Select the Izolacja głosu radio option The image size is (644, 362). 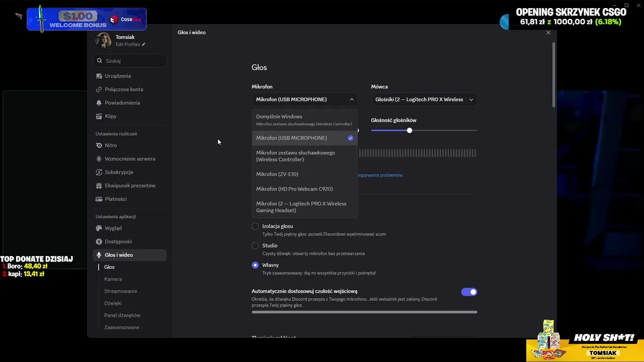click(255, 226)
